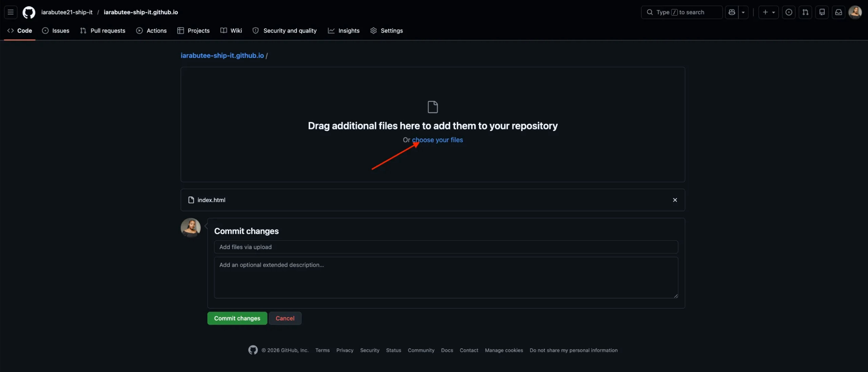Click the iarabutee-ship-it.github.io repository header link

[x=141, y=12]
